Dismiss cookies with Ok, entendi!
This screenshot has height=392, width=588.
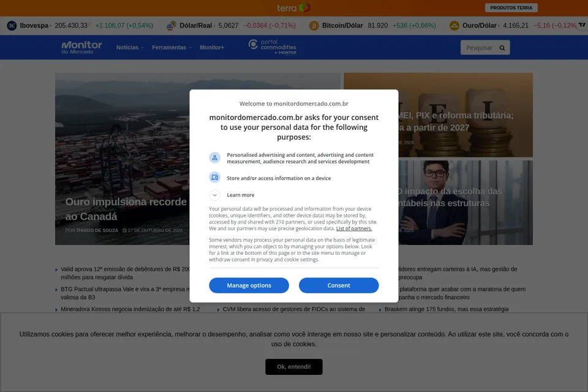click(293, 367)
